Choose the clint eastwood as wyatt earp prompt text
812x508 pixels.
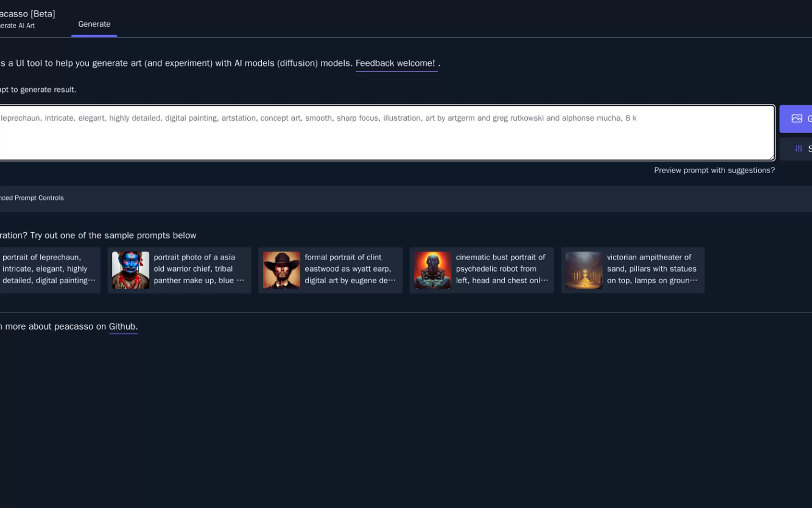pyautogui.click(x=349, y=269)
